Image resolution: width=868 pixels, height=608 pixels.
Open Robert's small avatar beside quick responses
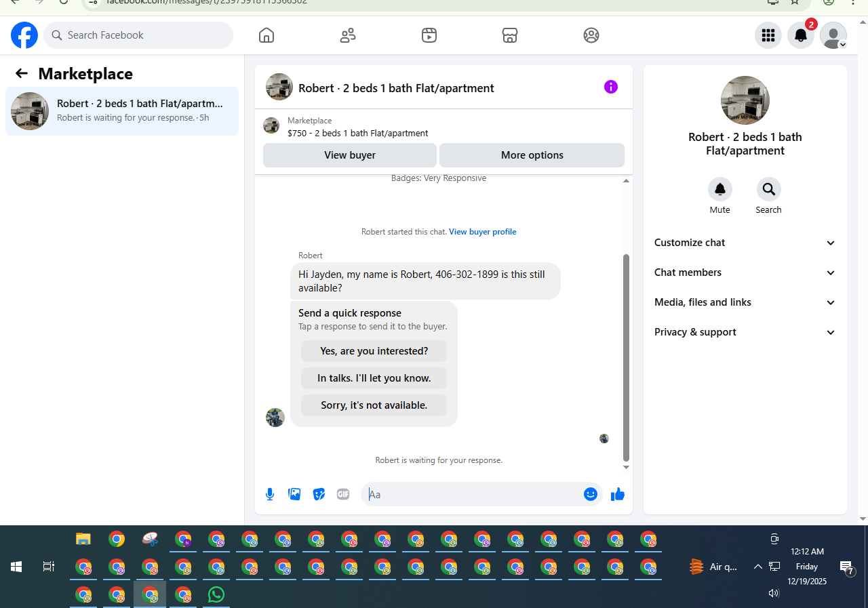[275, 418]
